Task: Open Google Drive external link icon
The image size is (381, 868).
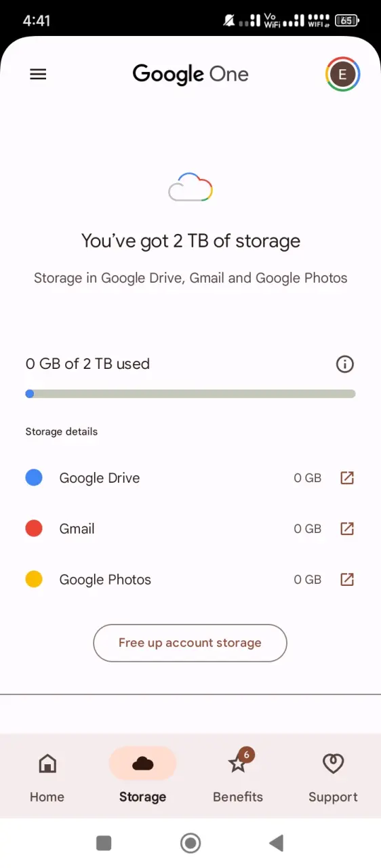Action: [x=347, y=478]
